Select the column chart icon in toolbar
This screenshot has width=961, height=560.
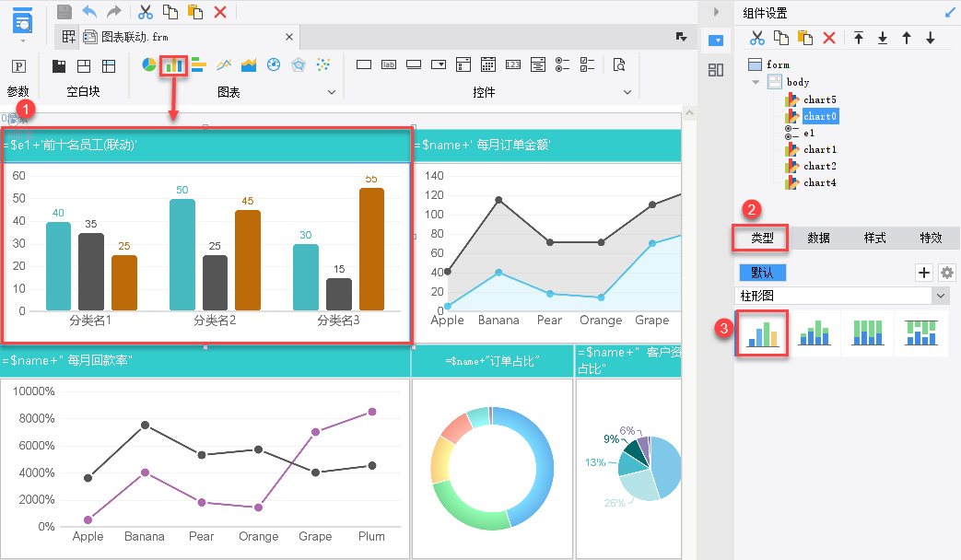(173, 64)
